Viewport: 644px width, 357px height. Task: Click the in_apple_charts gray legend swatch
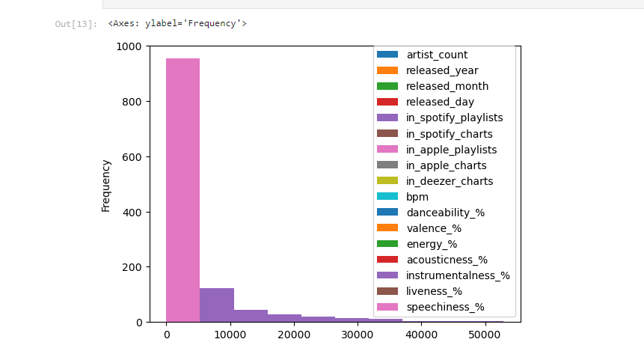(387, 165)
